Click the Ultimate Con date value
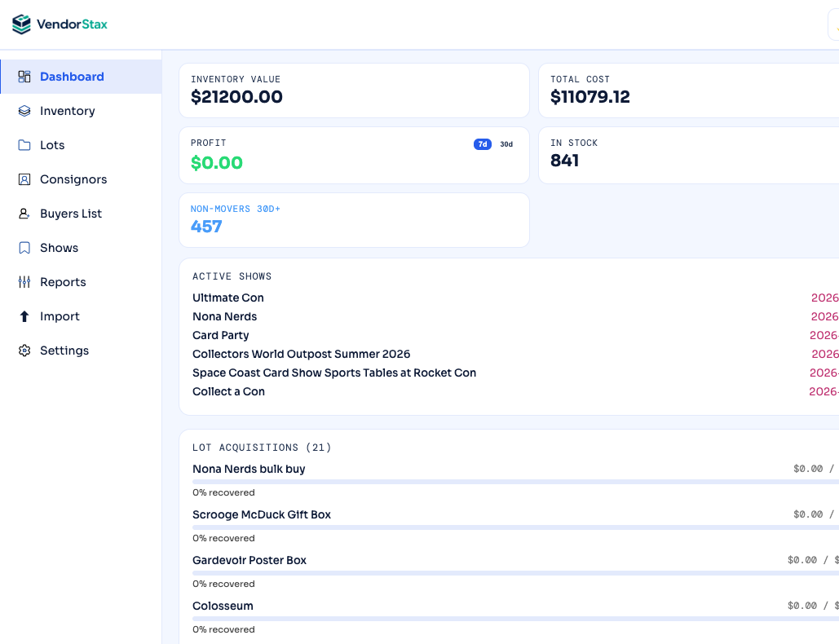This screenshot has height=644, width=839. 825,298
